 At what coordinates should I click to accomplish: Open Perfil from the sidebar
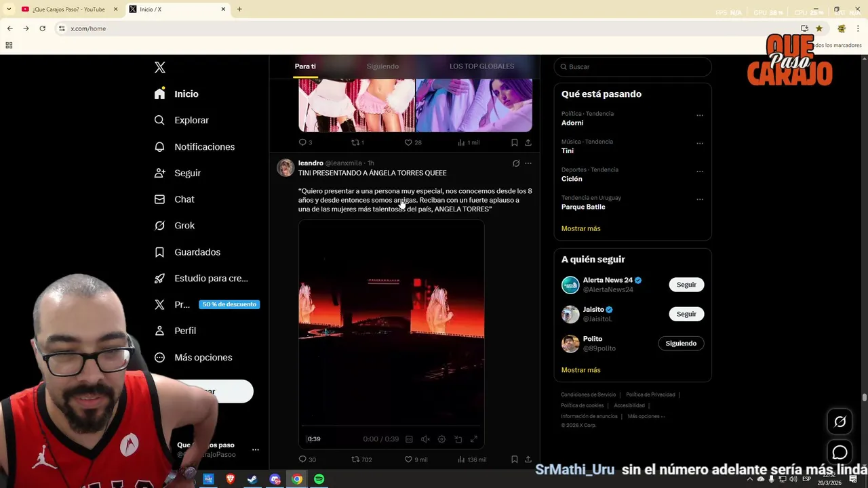175,331
